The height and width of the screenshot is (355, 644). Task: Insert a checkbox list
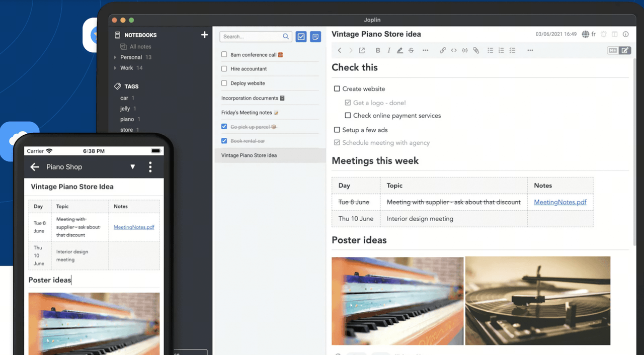click(x=512, y=50)
